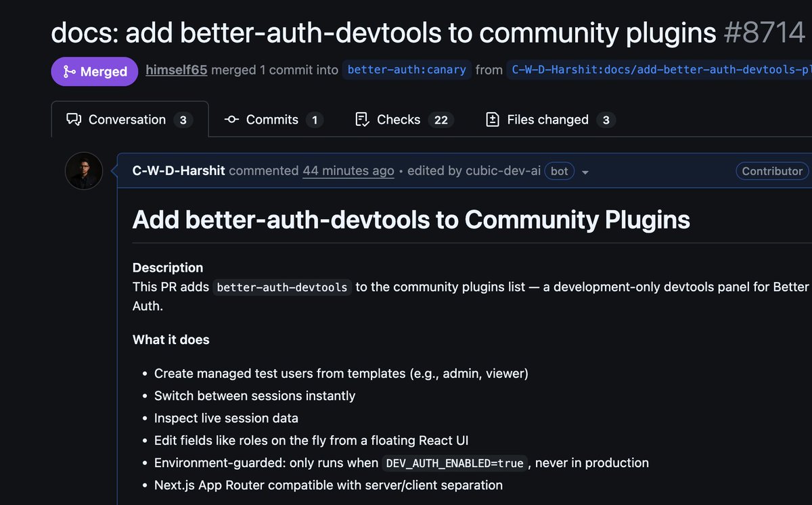Click the Conversation count 3 badge
This screenshot has width=812, height=505.
183,120
